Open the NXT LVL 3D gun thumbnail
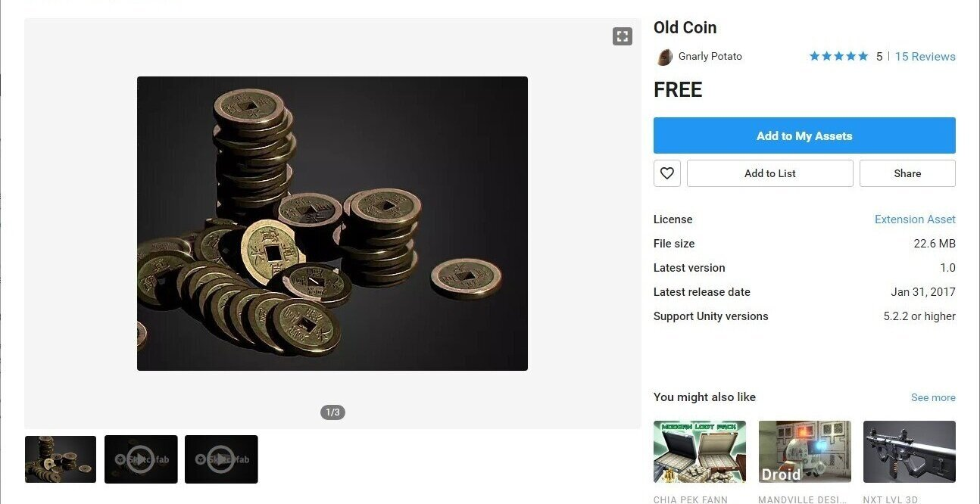 click(909, 452)
